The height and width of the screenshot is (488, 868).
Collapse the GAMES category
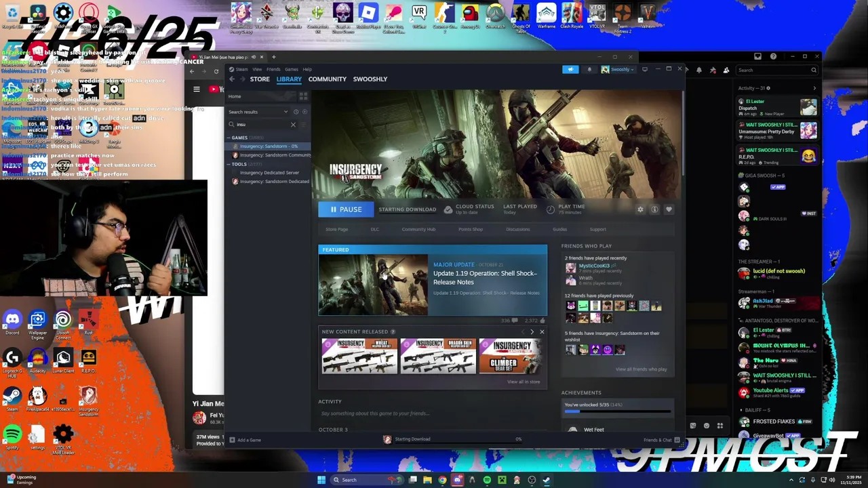click(x=229, y=138)
